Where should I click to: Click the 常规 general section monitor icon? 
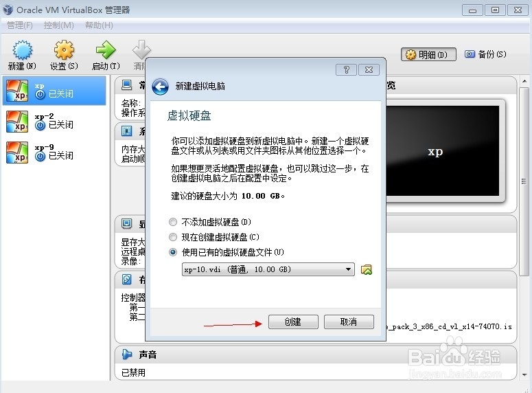(x=126, y=85)
